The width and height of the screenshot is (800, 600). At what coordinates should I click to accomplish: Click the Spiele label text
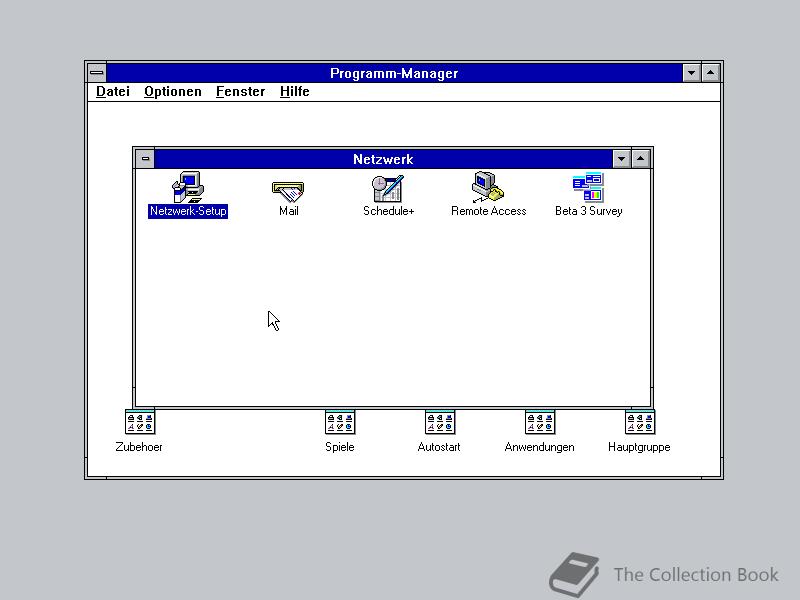point(340,447)
